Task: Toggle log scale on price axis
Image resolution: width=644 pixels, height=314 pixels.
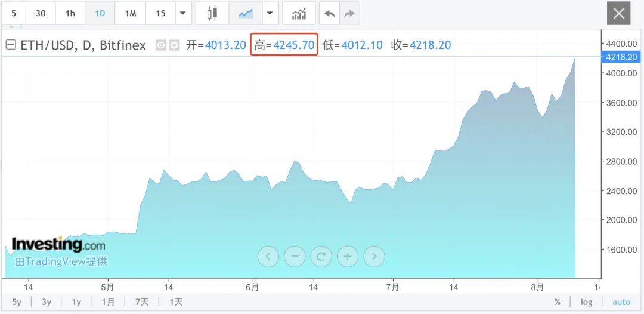Action: pos(586,302)
